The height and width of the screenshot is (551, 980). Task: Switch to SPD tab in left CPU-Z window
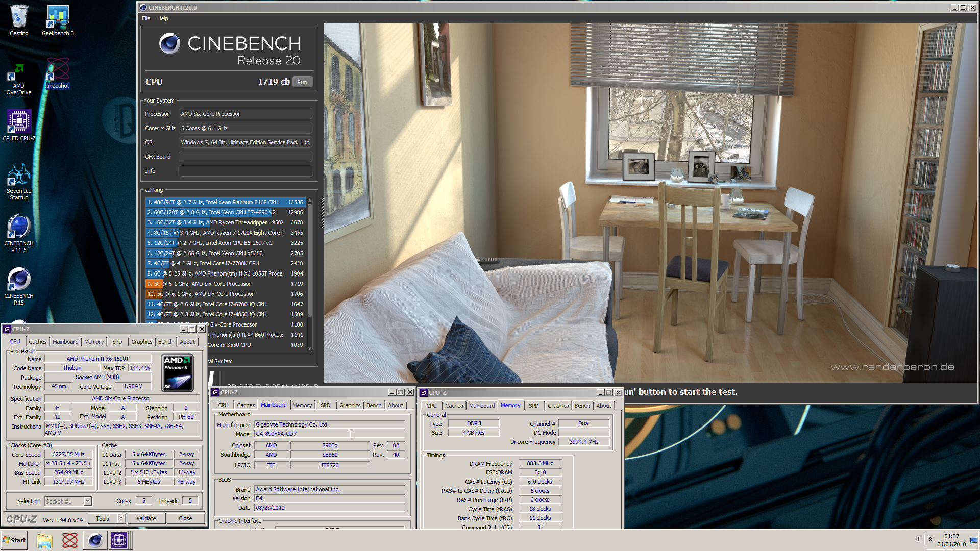(117, 342)
